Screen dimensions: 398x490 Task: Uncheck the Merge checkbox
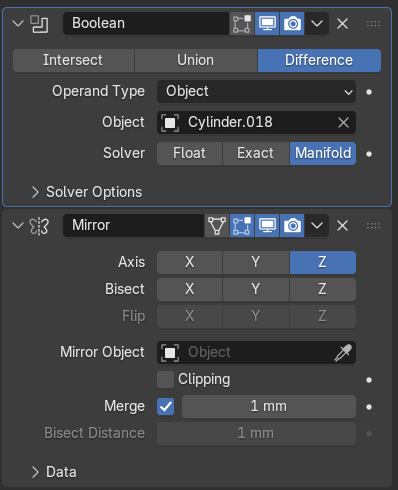pos(165,407)
